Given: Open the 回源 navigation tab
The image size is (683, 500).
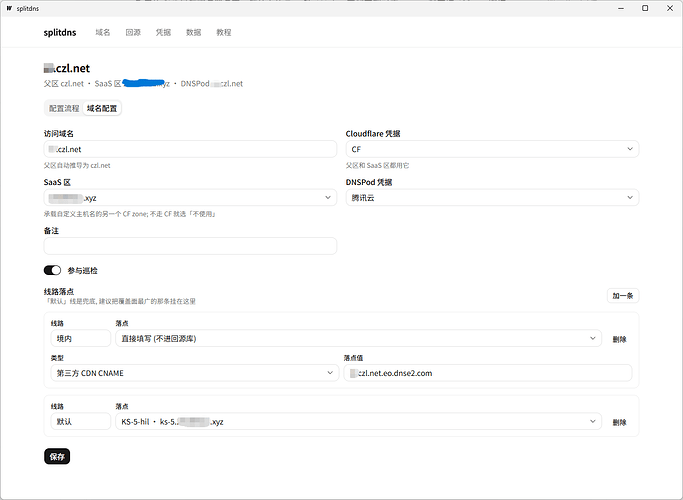Looking at the screenshot, I should tap(133, 33).
